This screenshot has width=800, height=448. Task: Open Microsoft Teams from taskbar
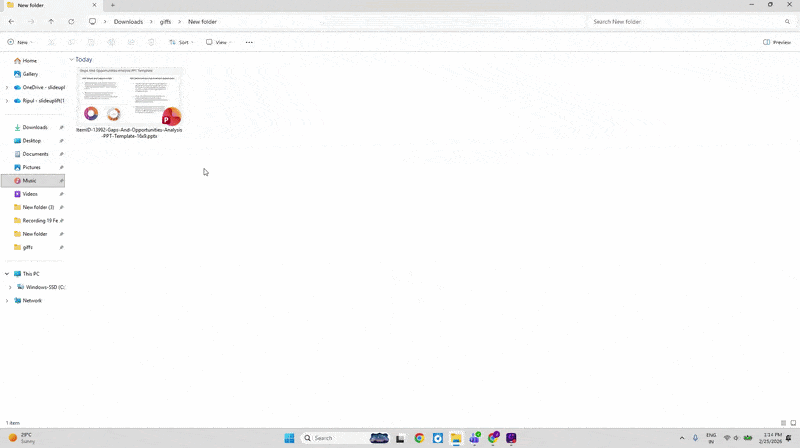474,438
